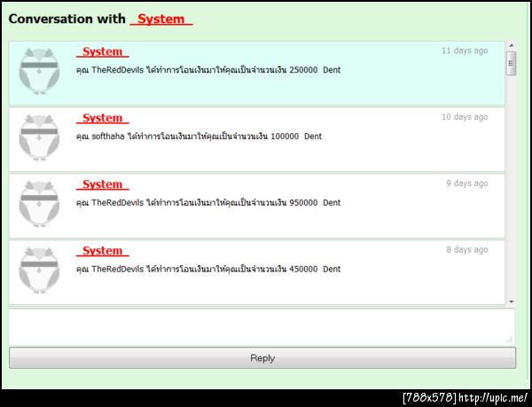The height and width of the screenshot is (407, 532).
Task: Click System sender link in 9 days ago message
Action: [103, 184]
